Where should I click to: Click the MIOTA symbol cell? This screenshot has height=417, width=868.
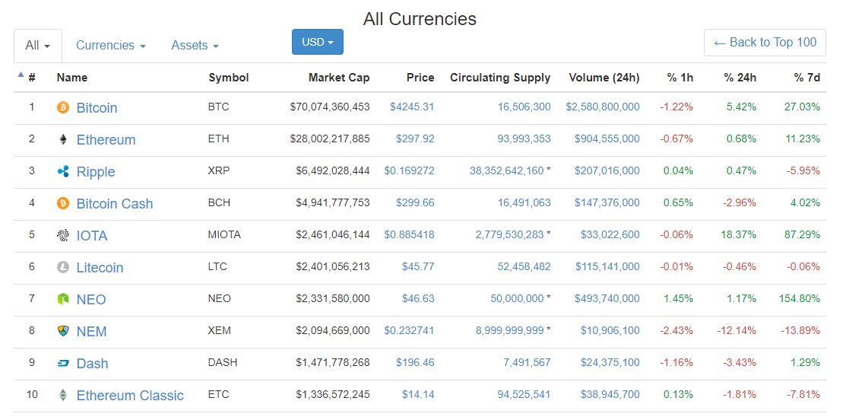point(224,235)
